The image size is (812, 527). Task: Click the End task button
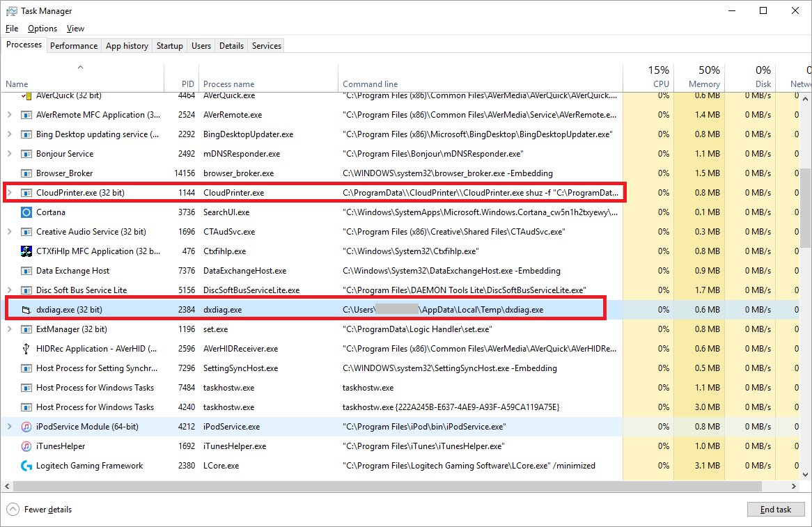(x=776, y=510)
